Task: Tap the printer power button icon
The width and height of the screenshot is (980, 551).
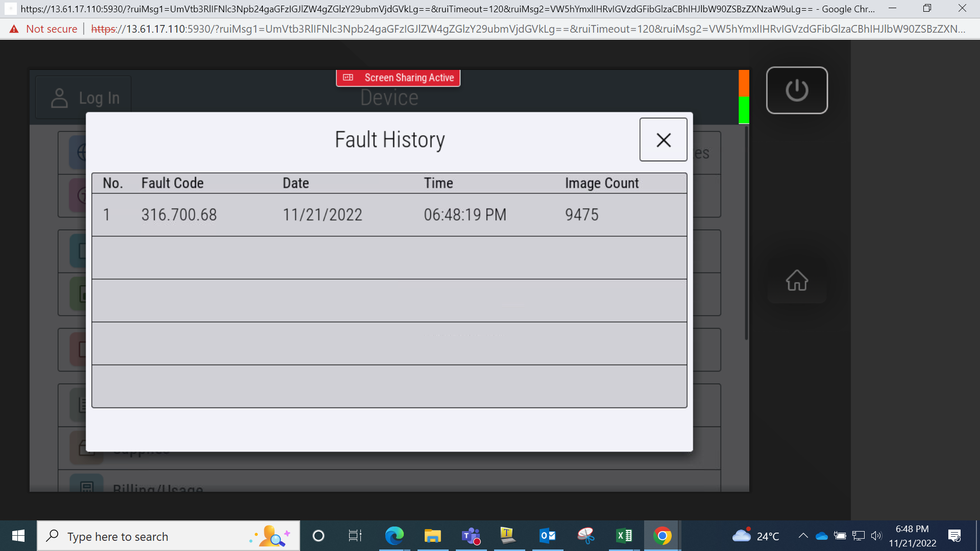Action: click(797, 90)
